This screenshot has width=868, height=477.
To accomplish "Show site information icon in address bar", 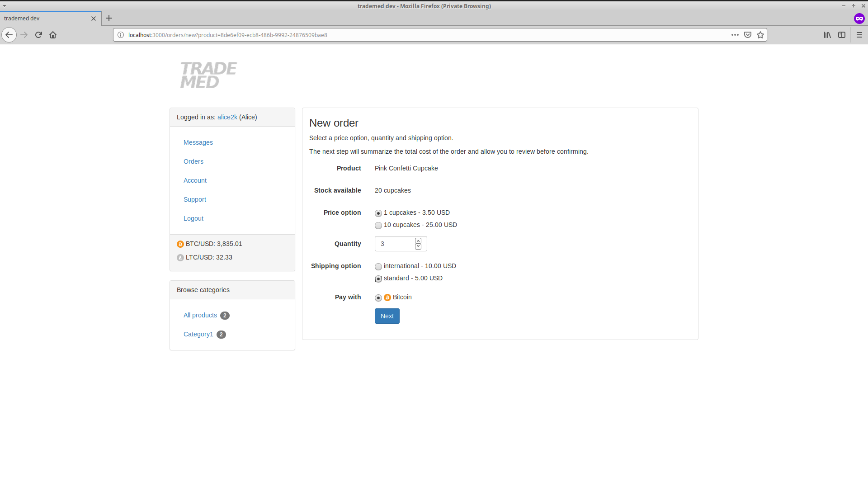I will (121, 35).
